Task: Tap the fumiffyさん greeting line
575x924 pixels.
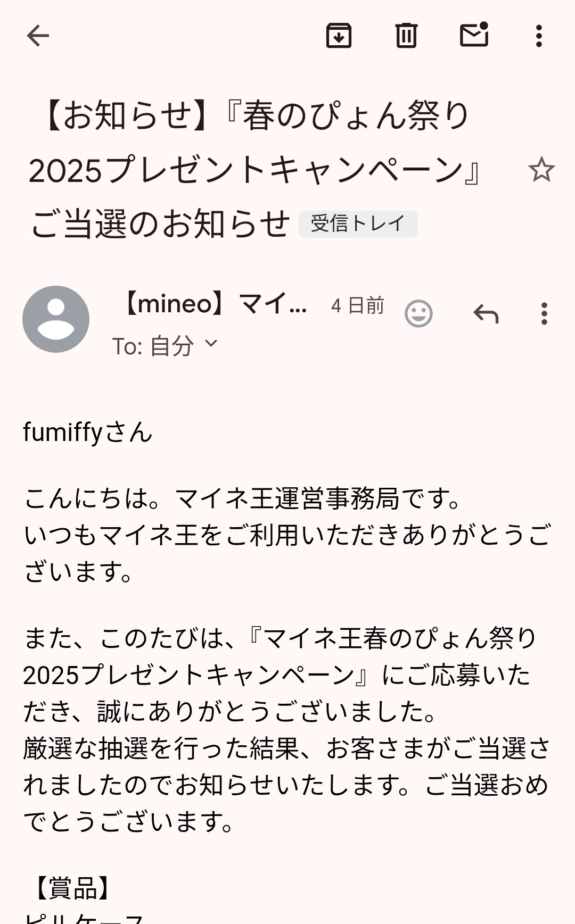Action: (x=88, y=432)
